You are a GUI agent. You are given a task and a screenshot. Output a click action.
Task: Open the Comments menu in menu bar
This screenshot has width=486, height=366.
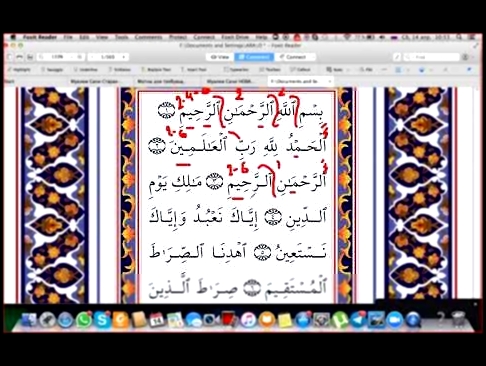pyautogui.click(x=148, y=37)
